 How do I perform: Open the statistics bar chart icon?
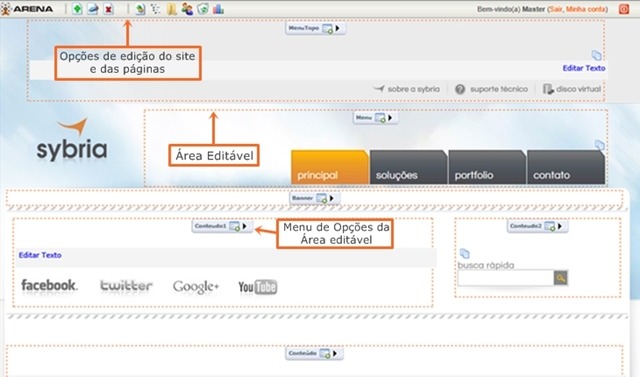pos(218,9)
